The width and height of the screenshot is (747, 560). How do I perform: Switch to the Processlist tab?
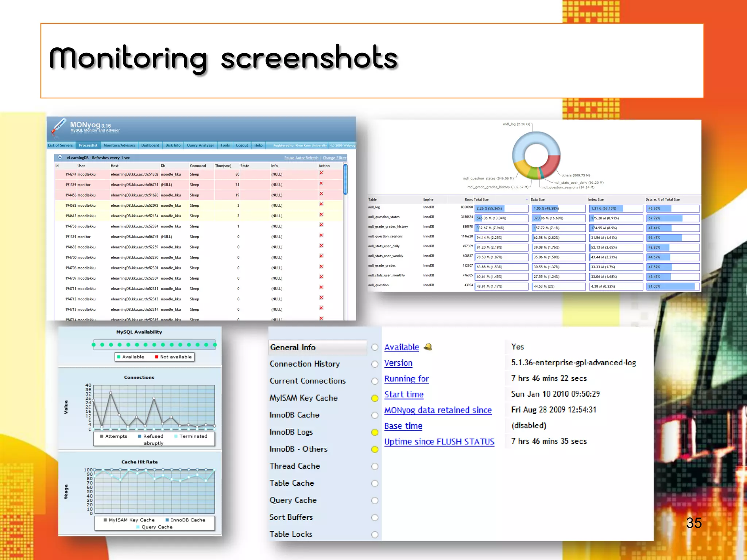tap(88, 145)
